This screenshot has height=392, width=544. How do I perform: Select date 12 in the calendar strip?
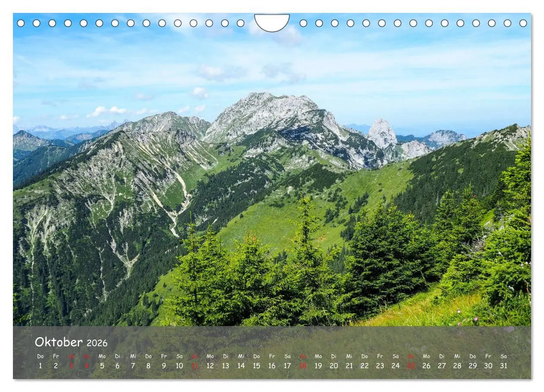(210, 366)
